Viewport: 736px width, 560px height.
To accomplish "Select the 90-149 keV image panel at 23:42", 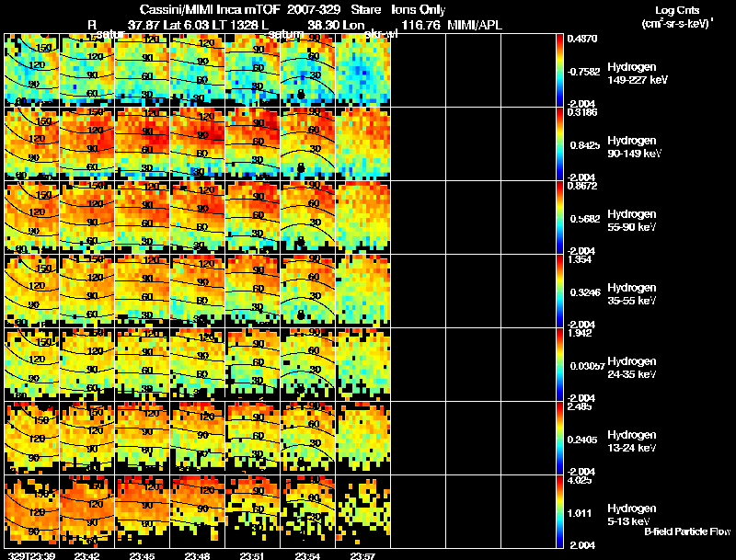I will 87,144.
